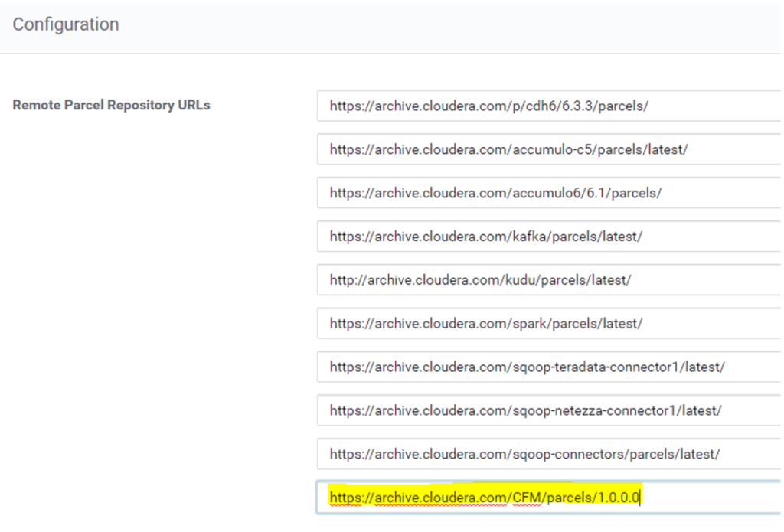
Task: Click the Remote Parcel Repository URLs label
Action: (111, 105)
